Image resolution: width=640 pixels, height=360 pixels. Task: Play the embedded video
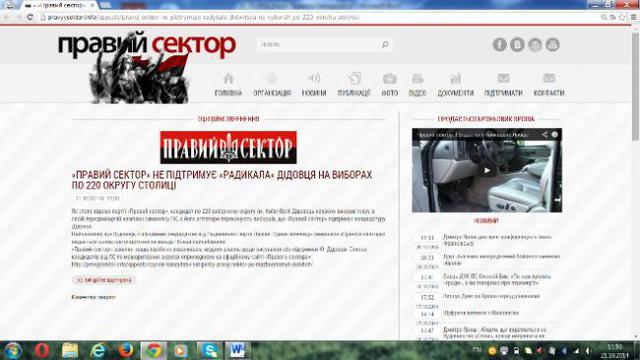(x=487, y=171)
